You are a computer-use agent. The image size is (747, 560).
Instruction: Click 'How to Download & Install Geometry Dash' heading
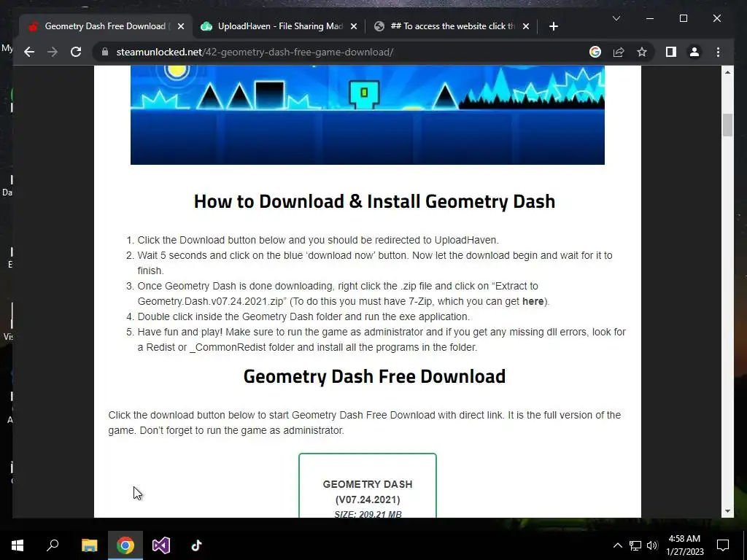[x=374, y=201]
